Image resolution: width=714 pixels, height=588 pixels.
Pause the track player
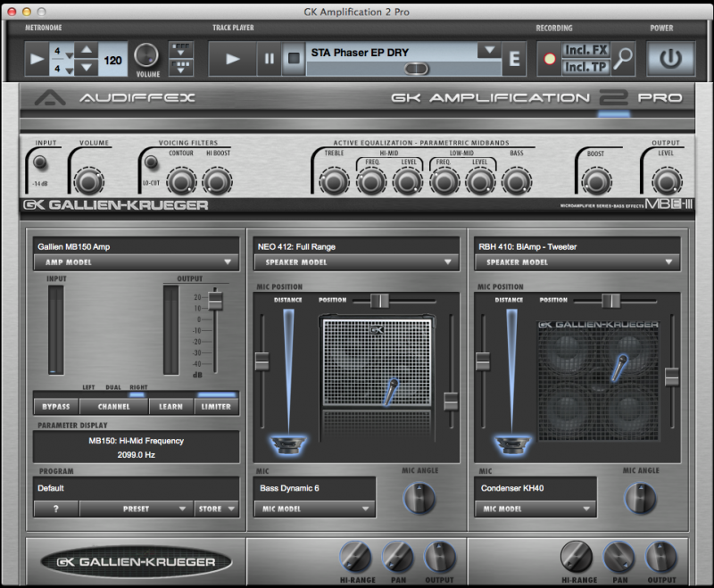coord(270,59)
